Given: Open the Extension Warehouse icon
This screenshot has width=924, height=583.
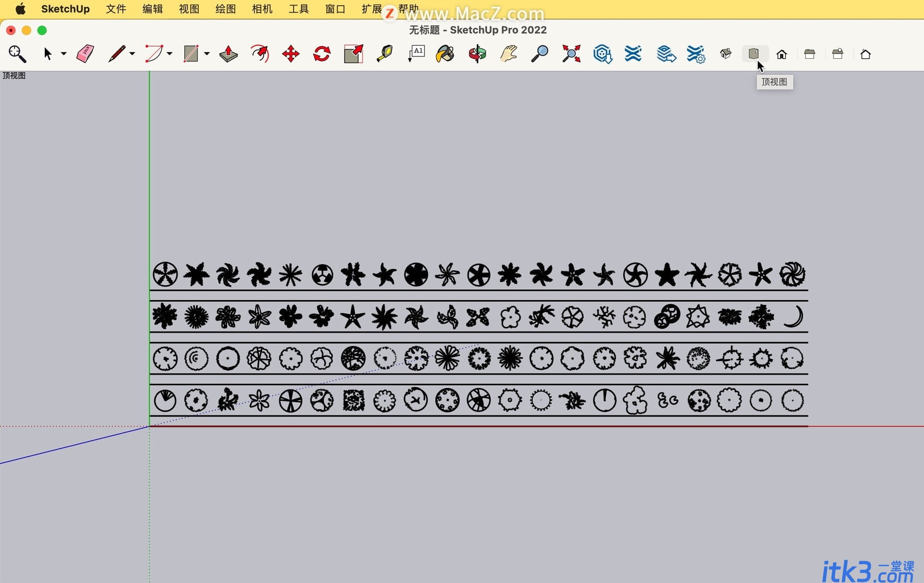Looking at the screenshot, I should [x=633, y=54].
